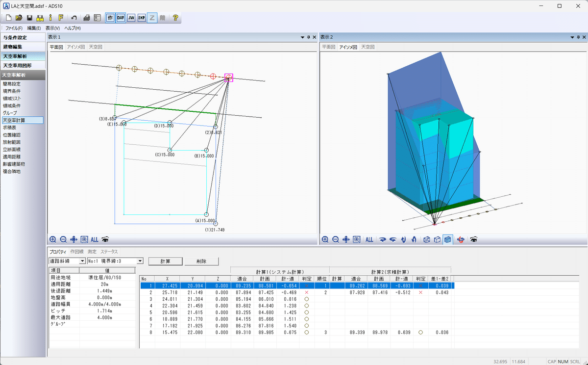Image resolution: width=588 pixels, height=365 pixels.
Task: Expand the 天空率解析 sidebar section
Action: coord(23,56)
